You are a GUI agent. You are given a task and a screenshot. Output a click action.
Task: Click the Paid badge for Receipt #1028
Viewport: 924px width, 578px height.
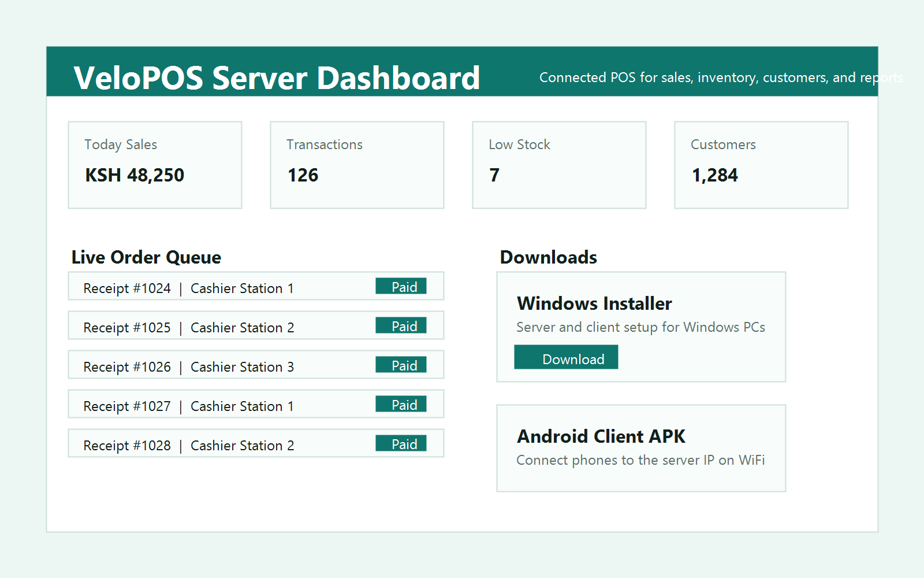pos(401,443)
